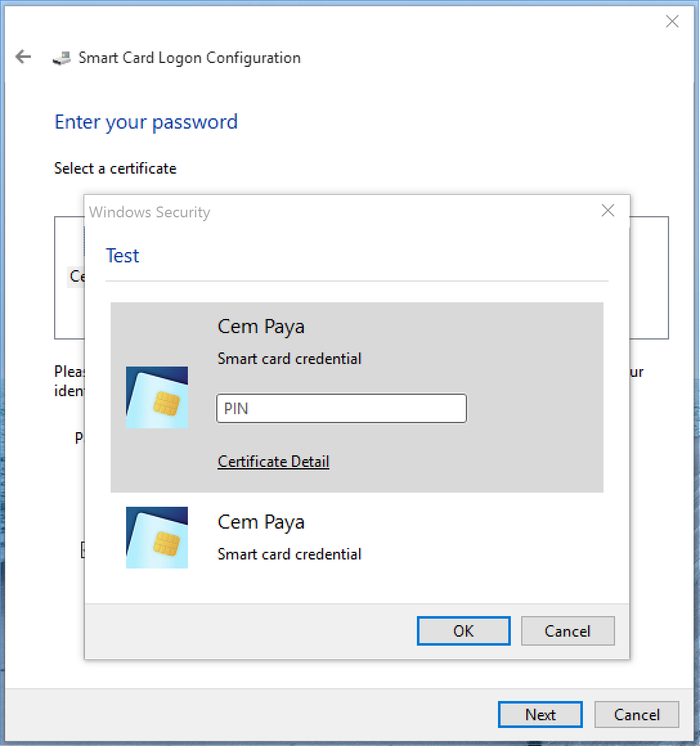Image resolution: width=700 pixels, height=746 pixels.
Task: Click the back arrow in the wizard header
Action: click(23, 57)
